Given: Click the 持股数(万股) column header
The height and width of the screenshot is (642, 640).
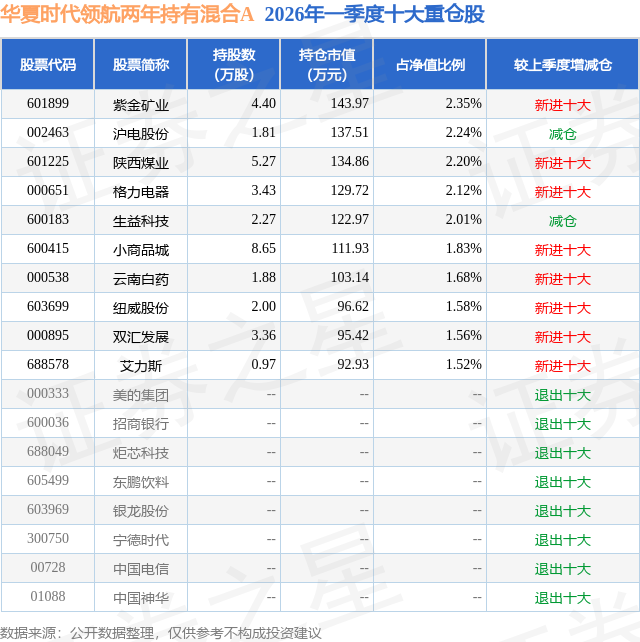Looking at the screenshot, I should [234, 64].
